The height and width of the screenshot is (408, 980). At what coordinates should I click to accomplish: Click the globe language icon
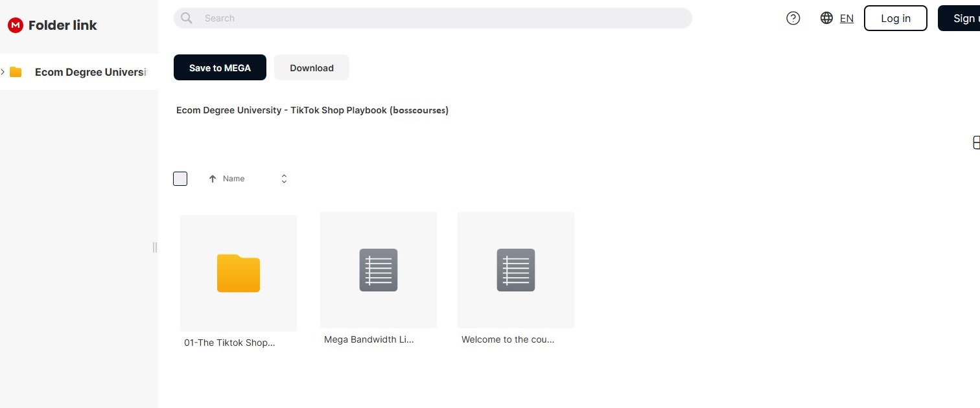(826, 18)
